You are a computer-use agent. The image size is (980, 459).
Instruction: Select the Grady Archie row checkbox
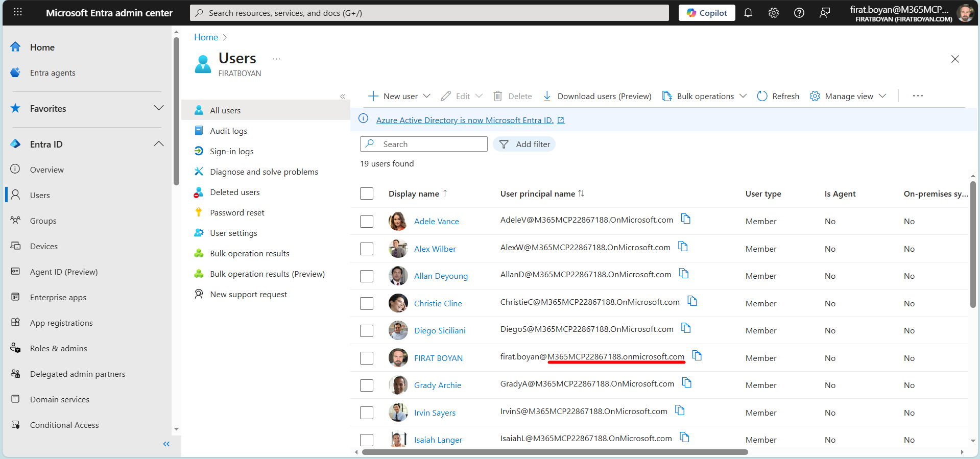pos(367,385)
